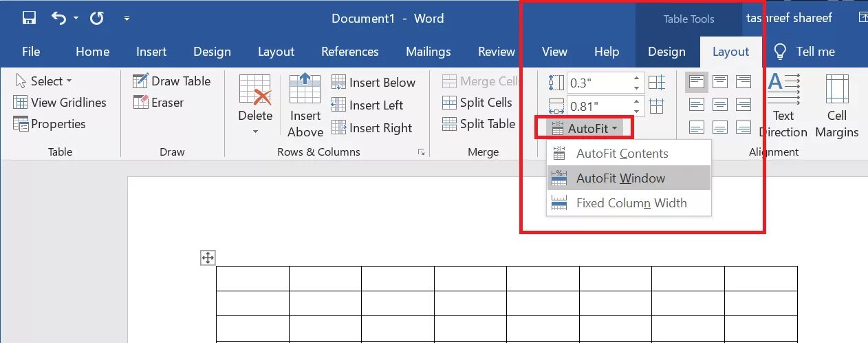Click the Text Direction button
Image resolution: width=868 pixels, height=343 pixels.
click(783, 106)
